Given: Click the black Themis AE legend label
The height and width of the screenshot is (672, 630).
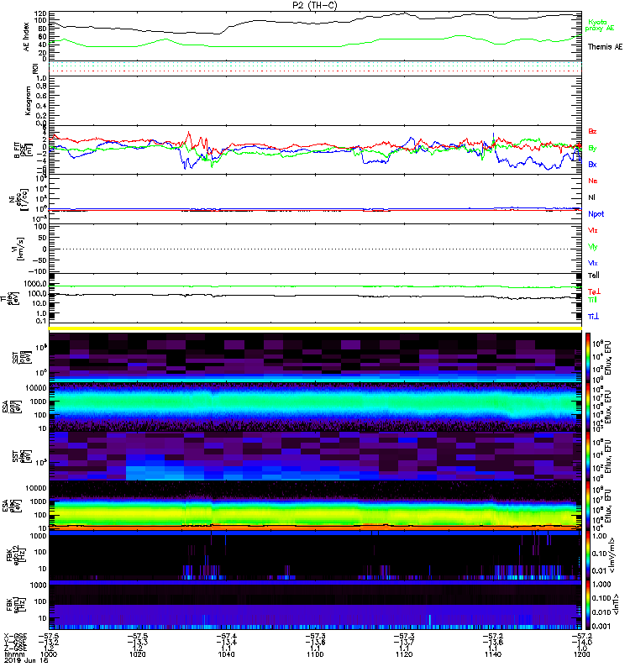Looking at the screenshot, I should point(604,47).
